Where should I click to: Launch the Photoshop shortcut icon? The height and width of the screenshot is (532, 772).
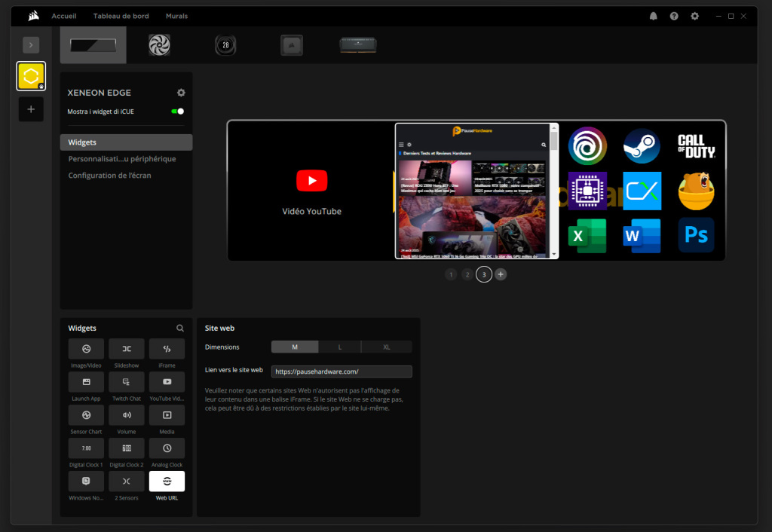tap(696, 235)
